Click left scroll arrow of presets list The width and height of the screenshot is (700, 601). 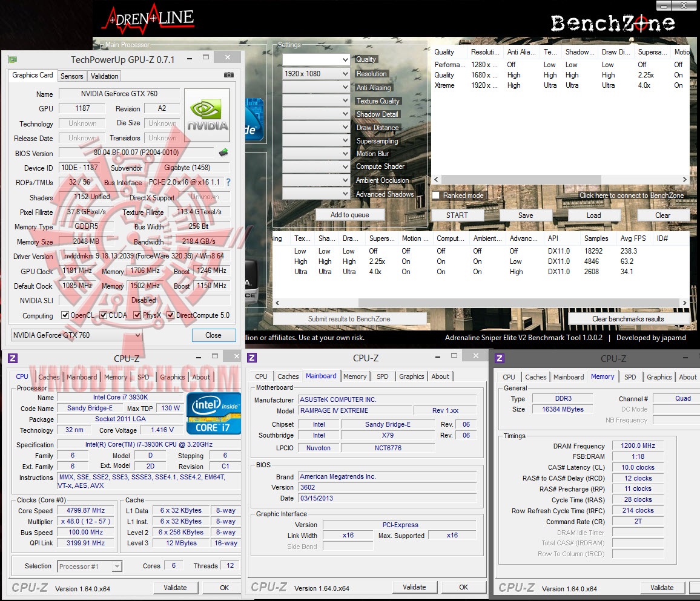[436, 179]
